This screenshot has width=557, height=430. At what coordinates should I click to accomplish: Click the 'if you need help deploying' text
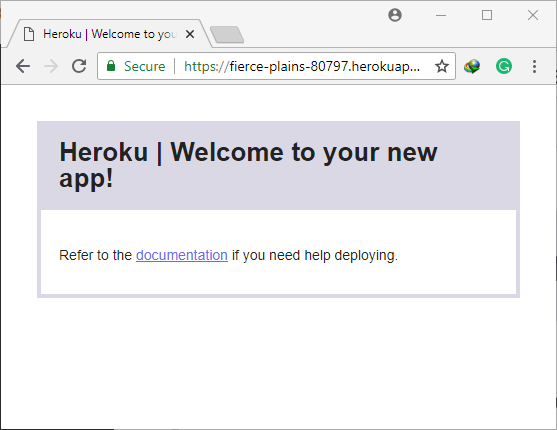coord(315,255)
